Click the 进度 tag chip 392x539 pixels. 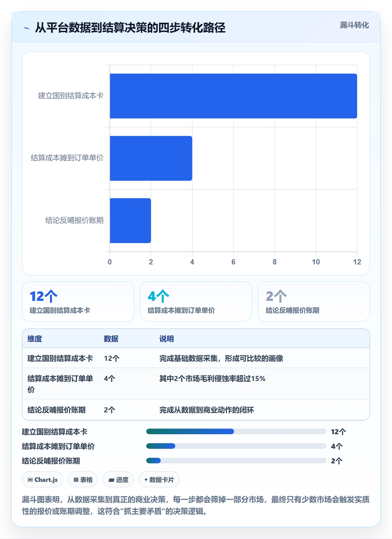(x=118, y=480)
